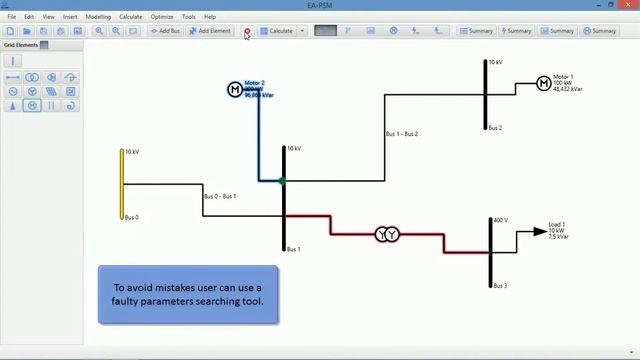Click the red faulty parameters search icon
The height and width of the screenshot is (360, 640).
(x=247, y=31)
